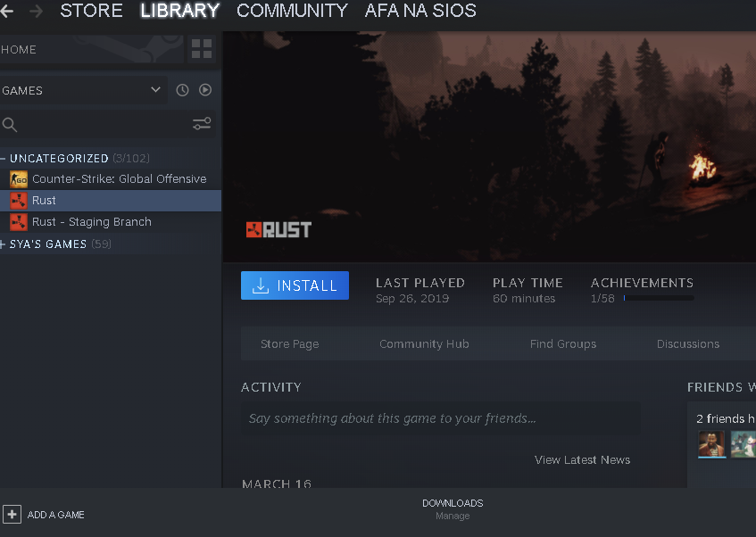This screenshot has height=537, width=756.
Task: Show ready-to-play games filter icon
Action: tap(205, 90)
